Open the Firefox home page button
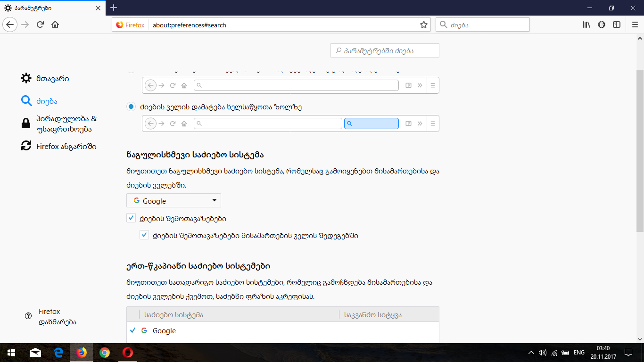Viewport: 644px width, 362px height. (55, 25)
